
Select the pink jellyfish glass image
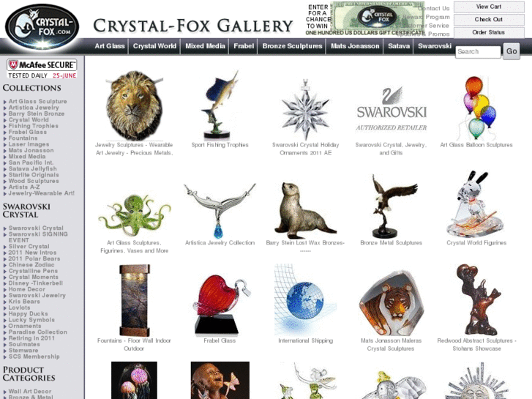tap(135, 380)
